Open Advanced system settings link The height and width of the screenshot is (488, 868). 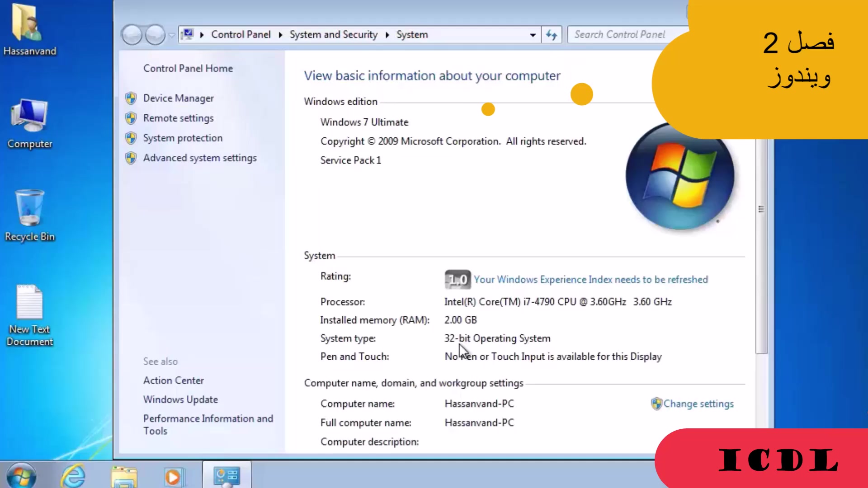(200, 158)
